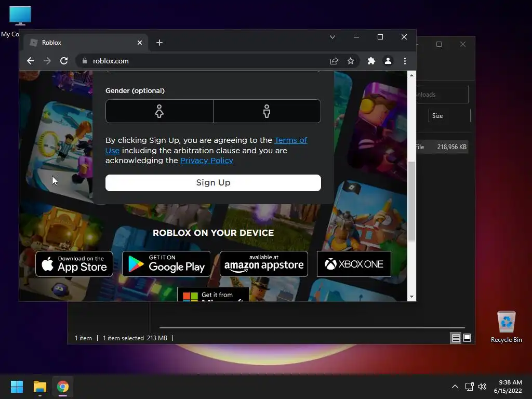Image resolution: width=532 pixels, height=399 pixels.
Task: Click the Size column header in File Explorer
Action: point(449,116)
